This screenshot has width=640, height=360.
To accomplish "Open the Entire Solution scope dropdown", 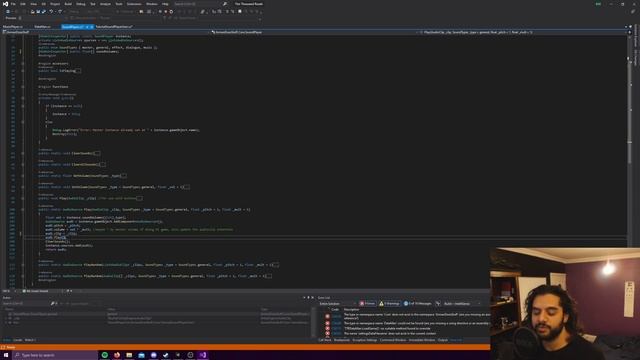I will pyautogui.click(x=337, y=304).
